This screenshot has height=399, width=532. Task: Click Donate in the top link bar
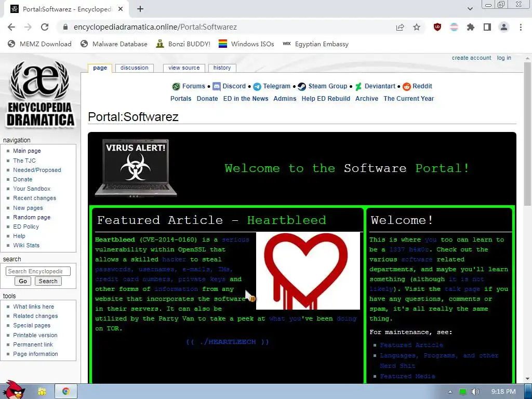pos(207,99)
